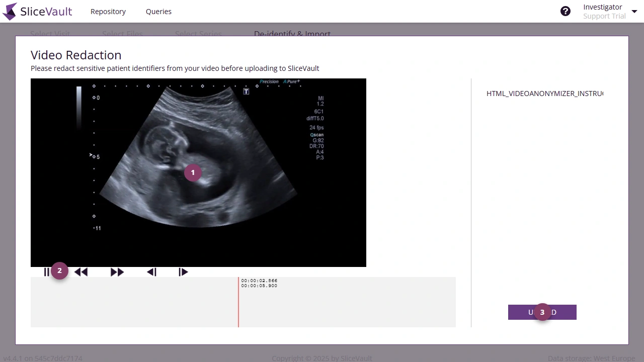This screenshot has height=362, width=644.
Task: Open the help question mark icon
Action: tap(566, 11)
